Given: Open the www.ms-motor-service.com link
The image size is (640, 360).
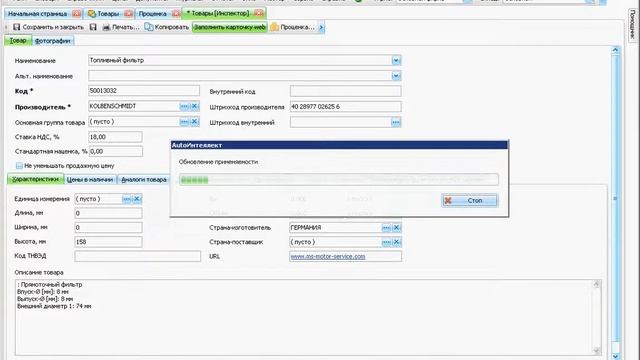Looking at the screenshot, I should 328,256.
